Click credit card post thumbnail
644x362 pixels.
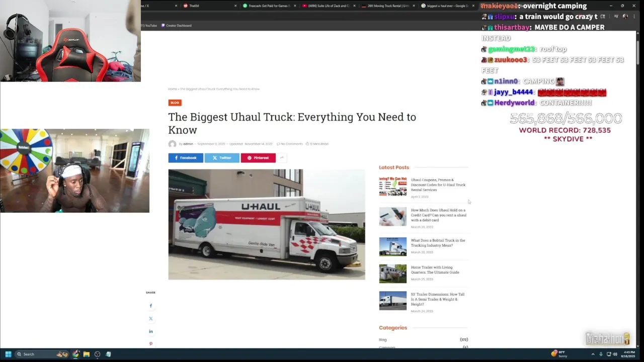[x=393, y=217]
